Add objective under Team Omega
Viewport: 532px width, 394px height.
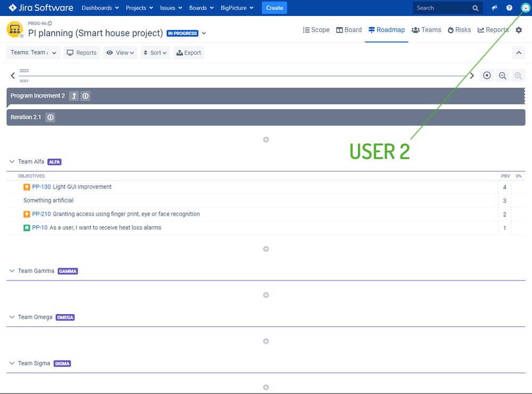[266, 341]
